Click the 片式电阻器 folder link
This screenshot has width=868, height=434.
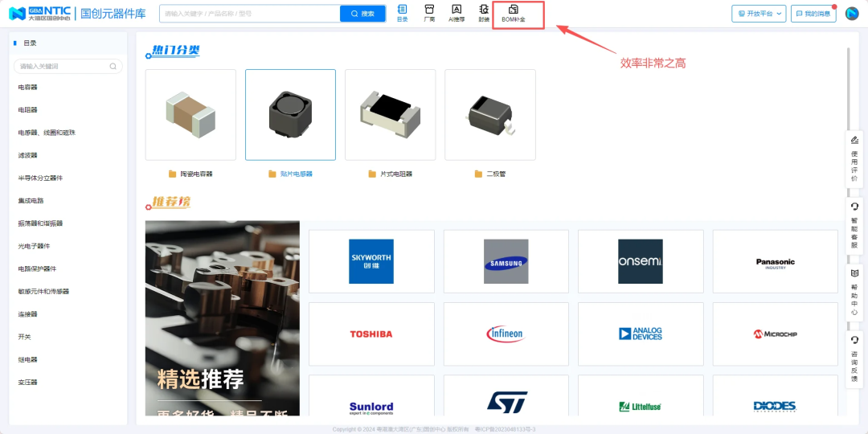[391, 174]
